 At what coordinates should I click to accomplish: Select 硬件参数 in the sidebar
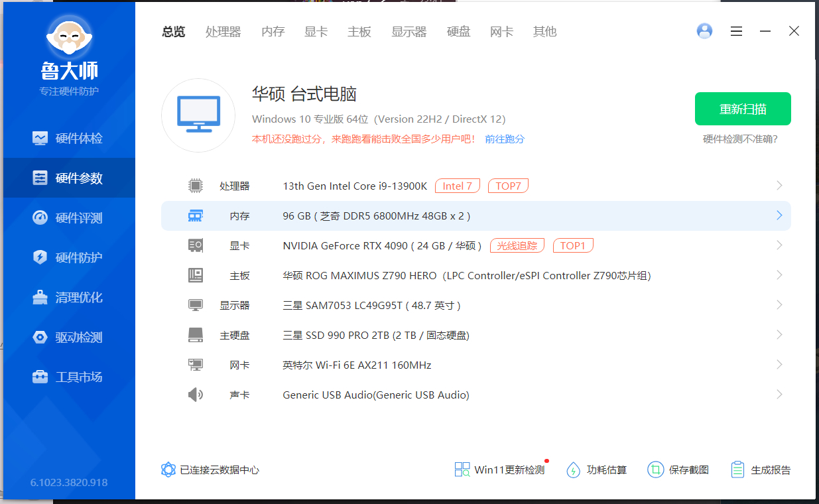pos(69,178)
